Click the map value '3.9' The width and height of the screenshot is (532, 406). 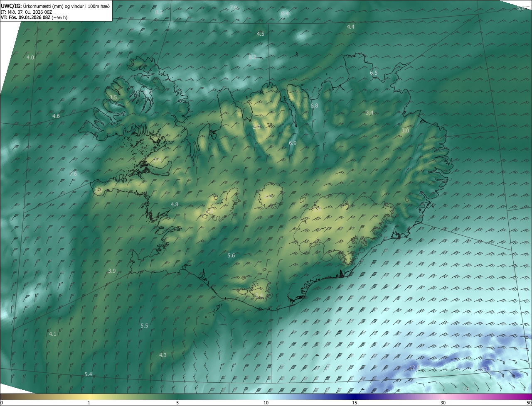coord(112,271)
